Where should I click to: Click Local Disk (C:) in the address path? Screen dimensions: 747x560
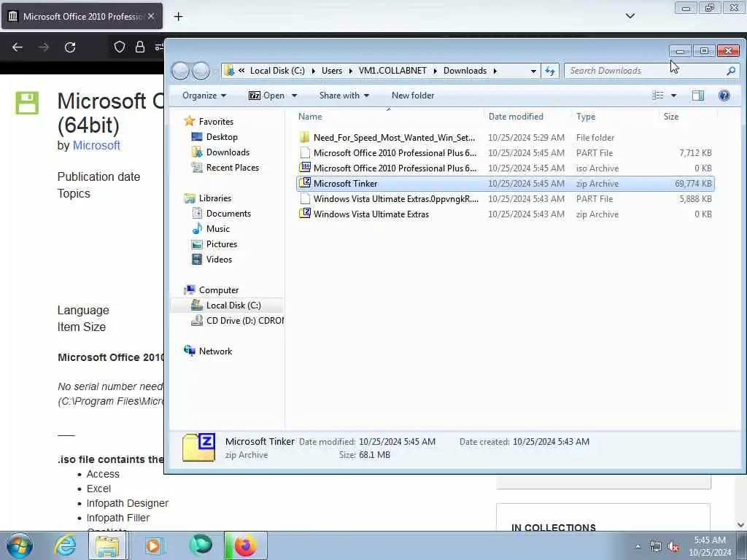coord(277,71)
